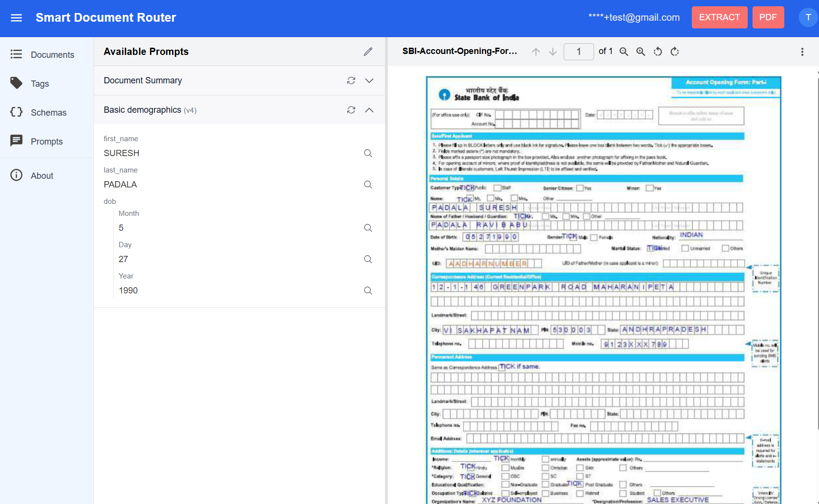Screen dimensions: 819x504
Task: Search for first_name value SURESH
Action: [x=368, y=153]
